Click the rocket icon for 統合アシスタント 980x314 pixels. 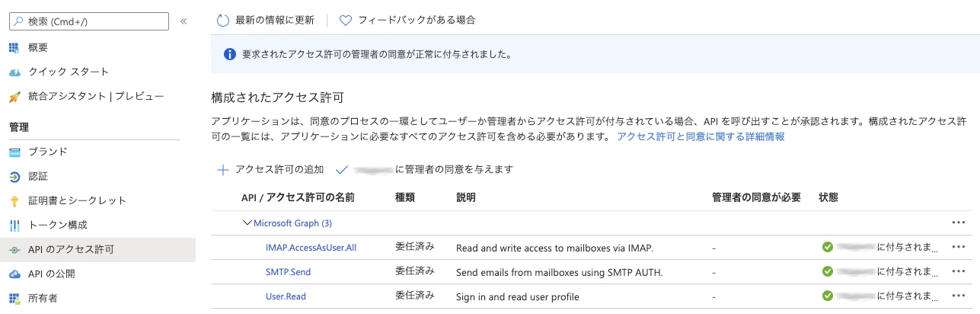coord(14,97)
